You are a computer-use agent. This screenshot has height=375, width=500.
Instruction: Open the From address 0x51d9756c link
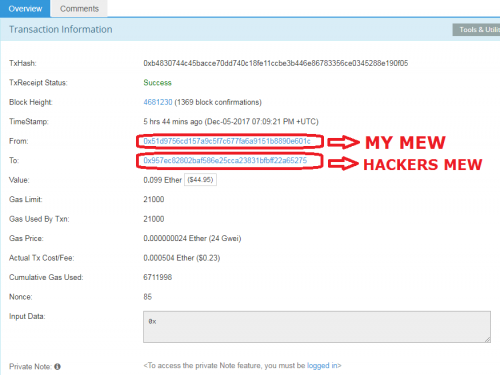click(227, 141)
